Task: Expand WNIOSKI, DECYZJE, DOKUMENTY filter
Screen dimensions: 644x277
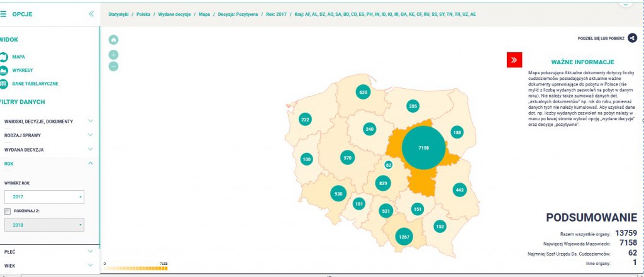Action: click(x=91, y=121)
